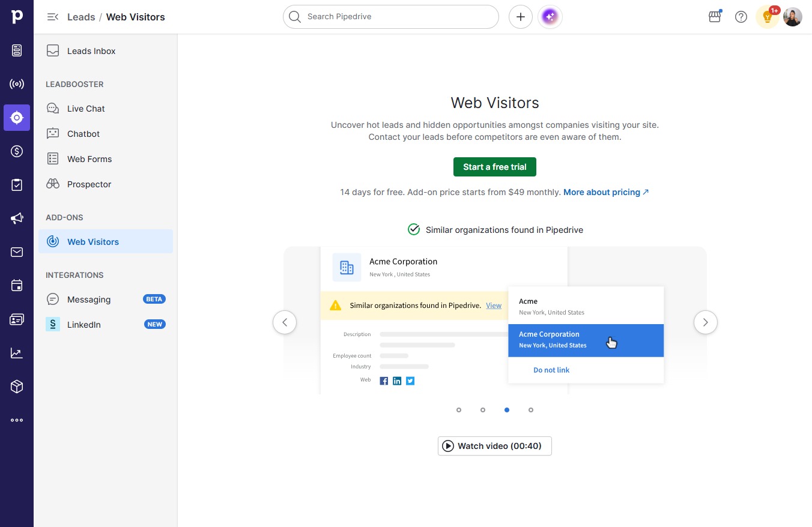812x527 pixels.
Task: Click green checkmark beside Similar organizations
Action: 414,229
